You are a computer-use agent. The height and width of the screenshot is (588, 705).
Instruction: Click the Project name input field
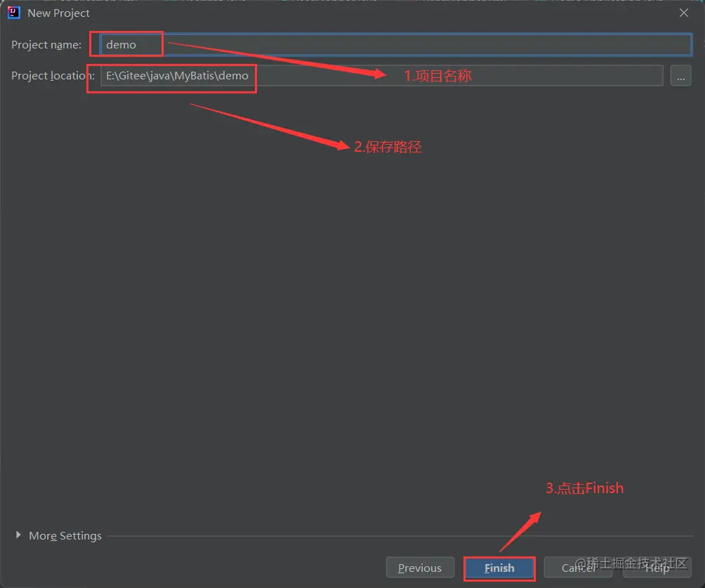tap(395, 44)
